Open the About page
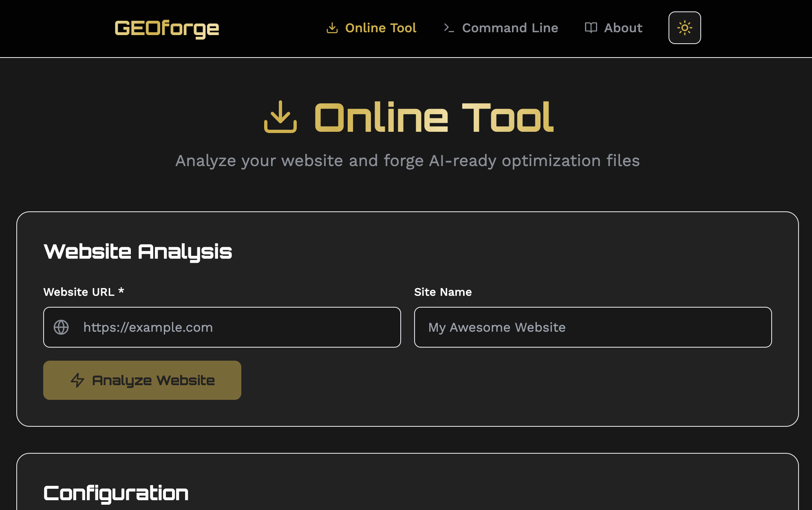Image resolution: width=812 pixels, height=510 pixels. point(613,28)
